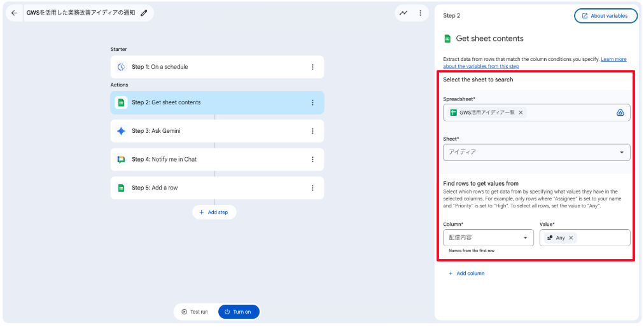Expand the Sheet dropdown showing アイディア

(621, 153)
